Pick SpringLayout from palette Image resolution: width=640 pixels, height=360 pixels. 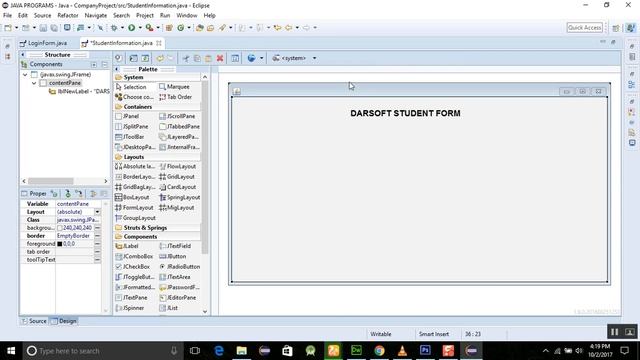pyautogui.click(x=180, y=197)
